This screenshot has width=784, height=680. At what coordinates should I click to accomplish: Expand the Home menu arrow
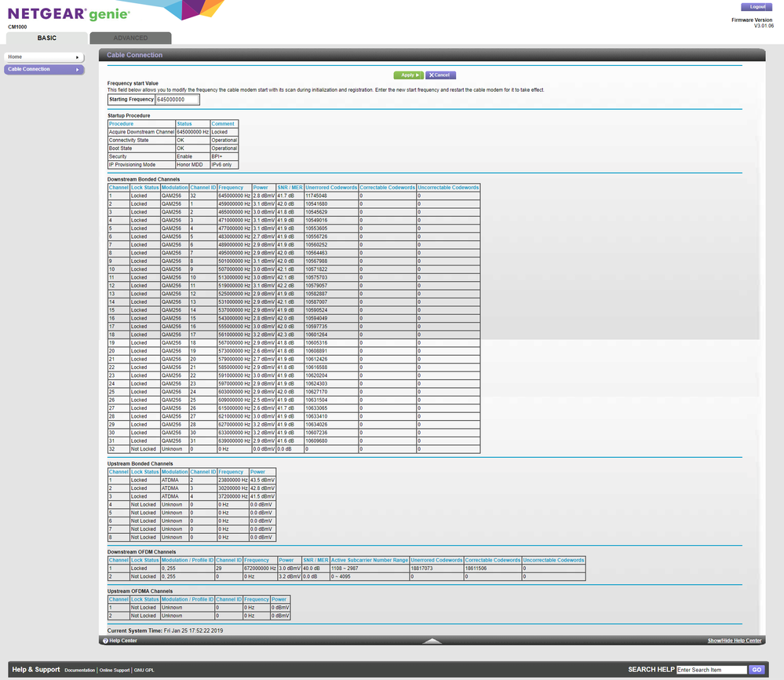click(78, 57)
